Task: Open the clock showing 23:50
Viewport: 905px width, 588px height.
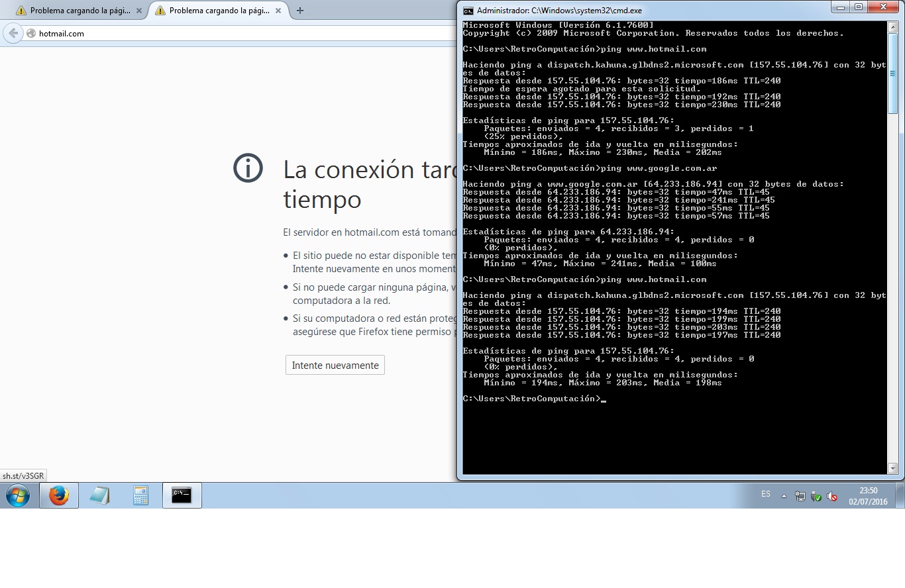Action: point(868,496)
